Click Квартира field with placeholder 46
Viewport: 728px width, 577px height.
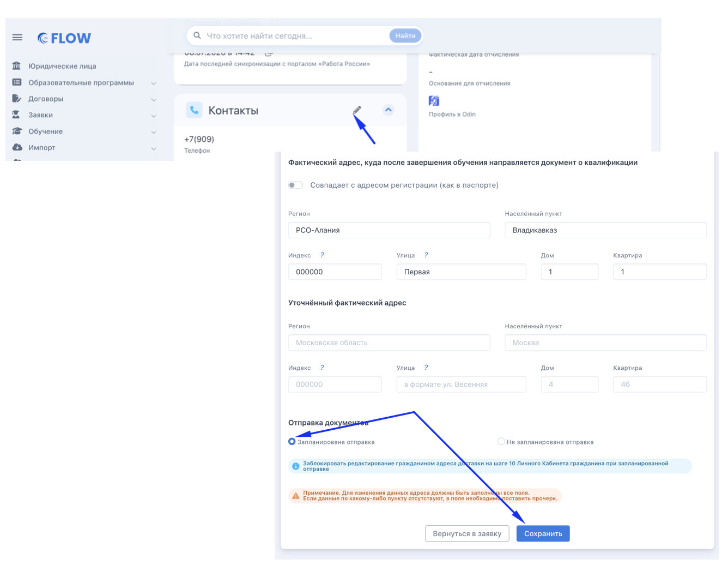click(x=660, y=384)
